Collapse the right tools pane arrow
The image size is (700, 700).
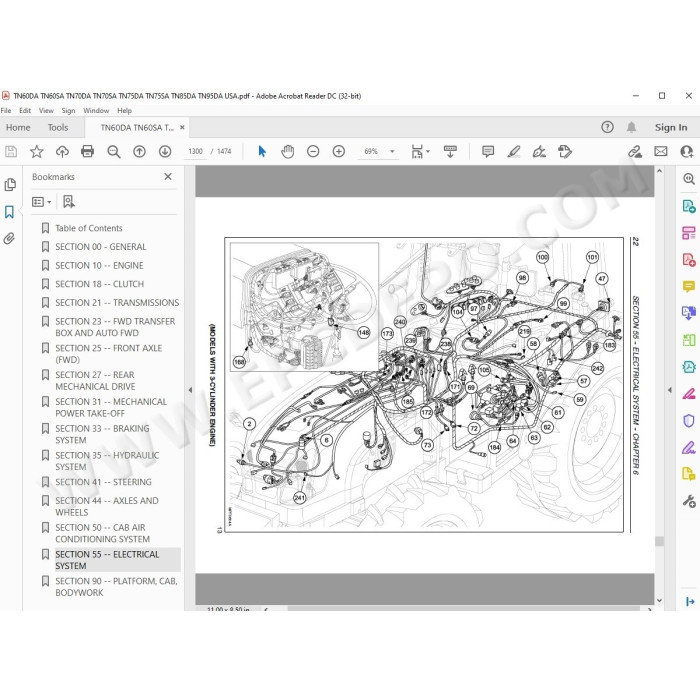tap(670, 390)
